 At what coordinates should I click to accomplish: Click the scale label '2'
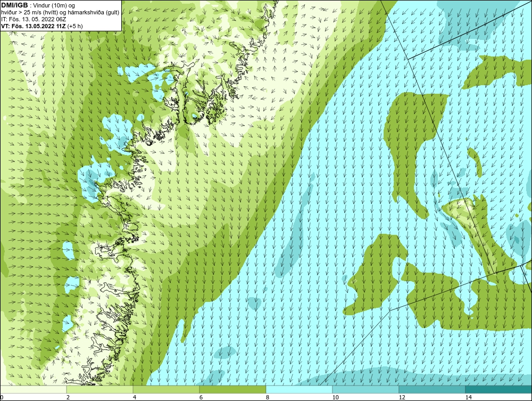(68, 397)
